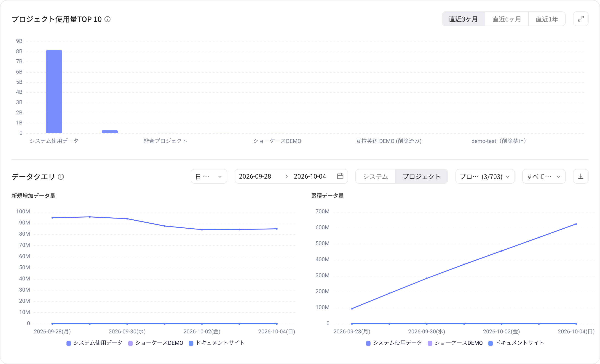Click 瓦拉英语 DEMO (削除済み) axis label
The width and height of the screenshot is (600, 364).
pos(389,141)
